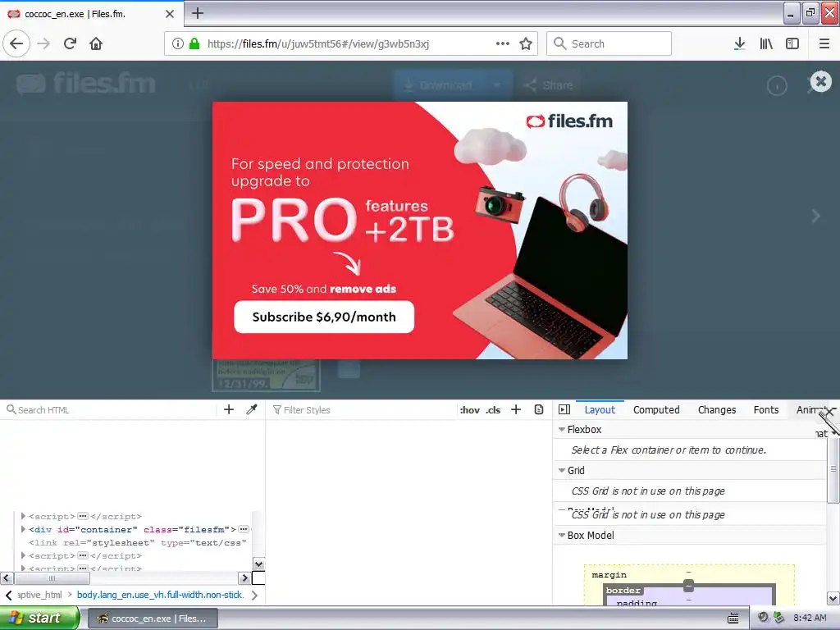Open the Firefox hamburger menu
This screenshot has height=630, width=840.
pyautogui.click(x=824, y=43)
